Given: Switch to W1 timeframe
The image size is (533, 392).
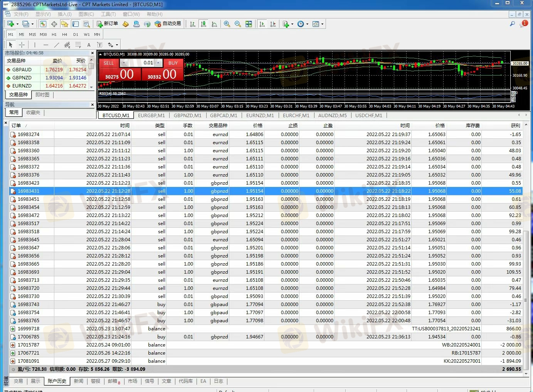Looking at the screenshot, I should 87,34.
